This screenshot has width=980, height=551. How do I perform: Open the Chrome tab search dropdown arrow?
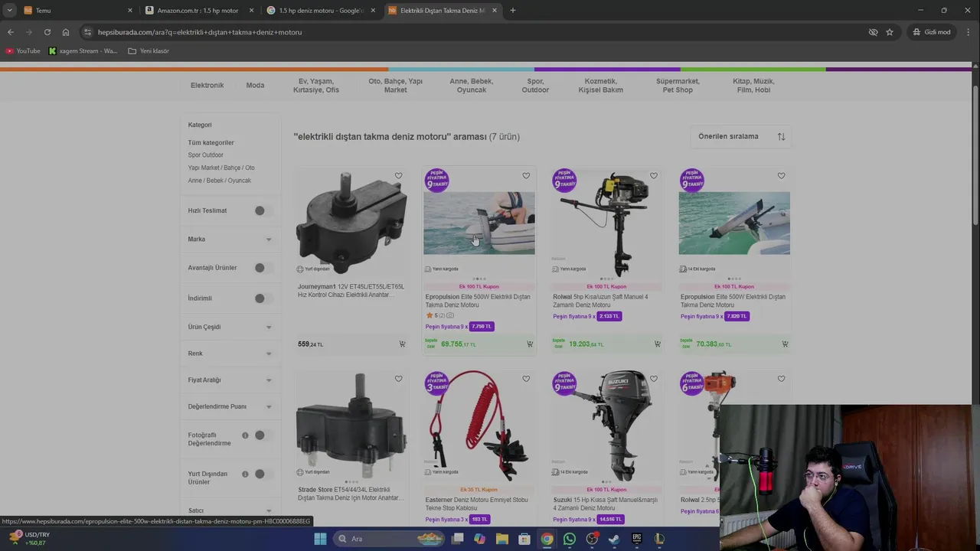point(9,11)
